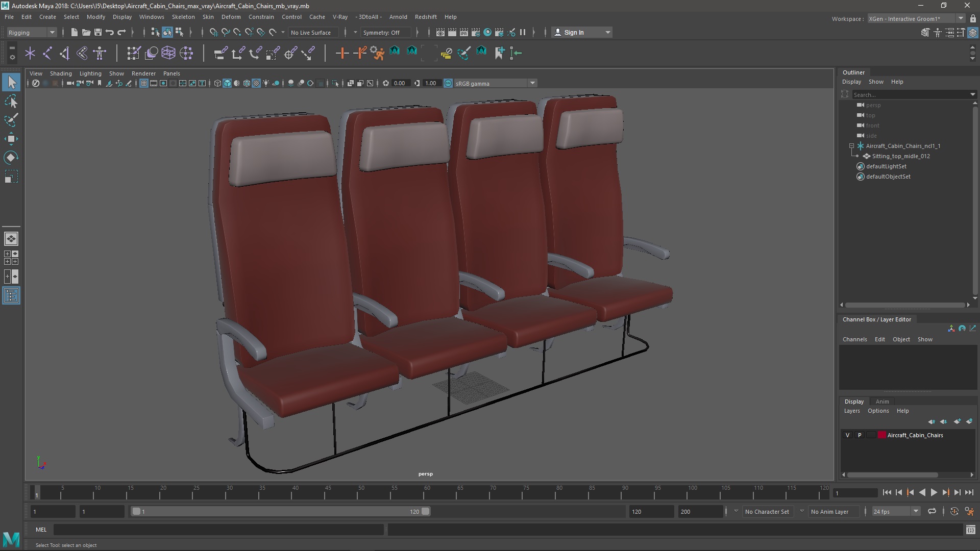
Task: Toggle Isolate Select in viewport
Action: 335,83
